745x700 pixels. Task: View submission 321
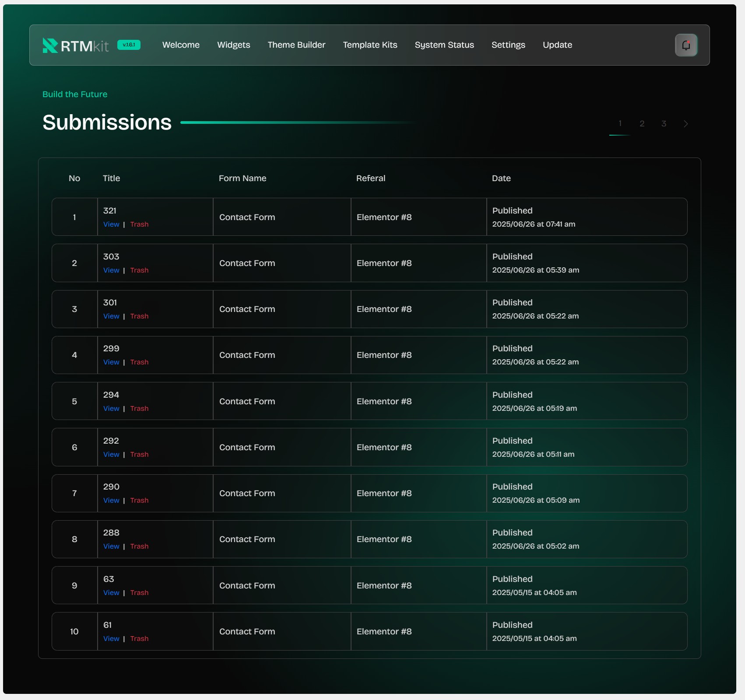coord(111,224)
